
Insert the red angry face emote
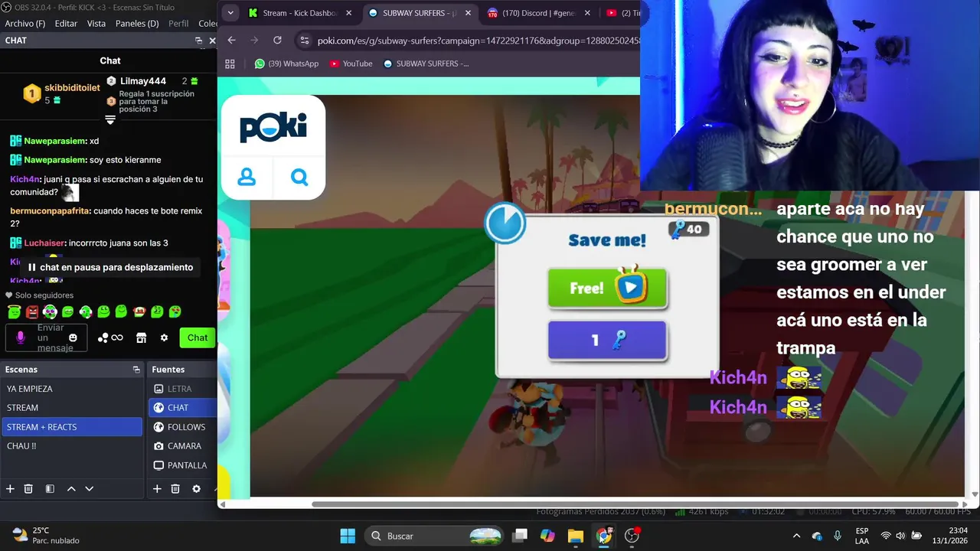[x=31, y=311]
